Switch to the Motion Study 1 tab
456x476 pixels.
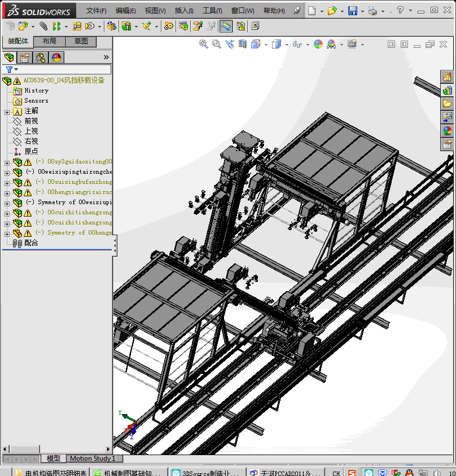point(92,459)
